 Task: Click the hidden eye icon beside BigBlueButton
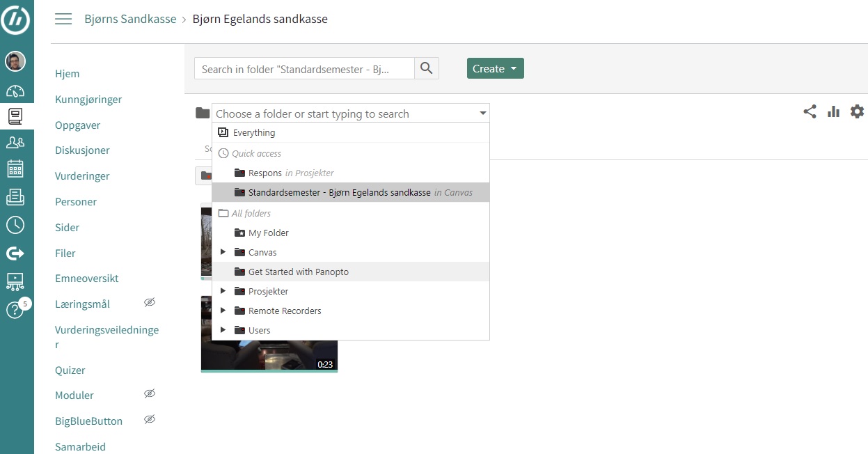pos(150,420)
